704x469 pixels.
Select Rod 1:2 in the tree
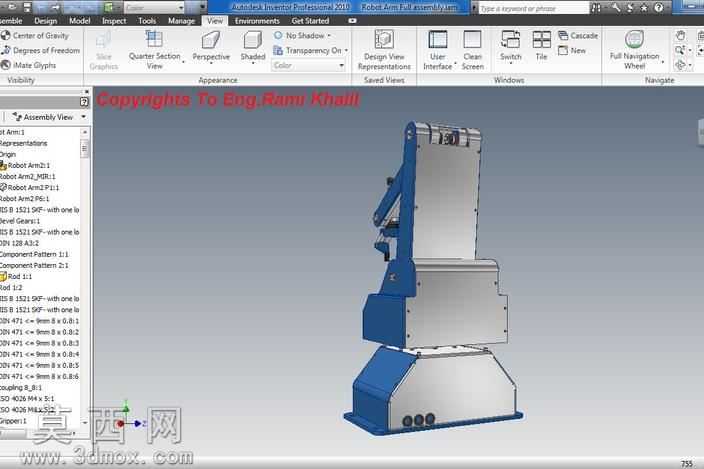click(11, 287)
